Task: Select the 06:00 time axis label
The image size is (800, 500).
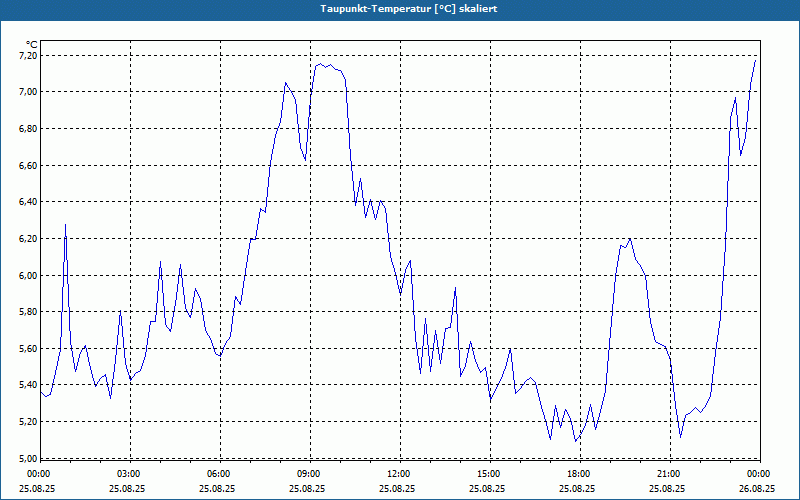Action: point(218,474)
